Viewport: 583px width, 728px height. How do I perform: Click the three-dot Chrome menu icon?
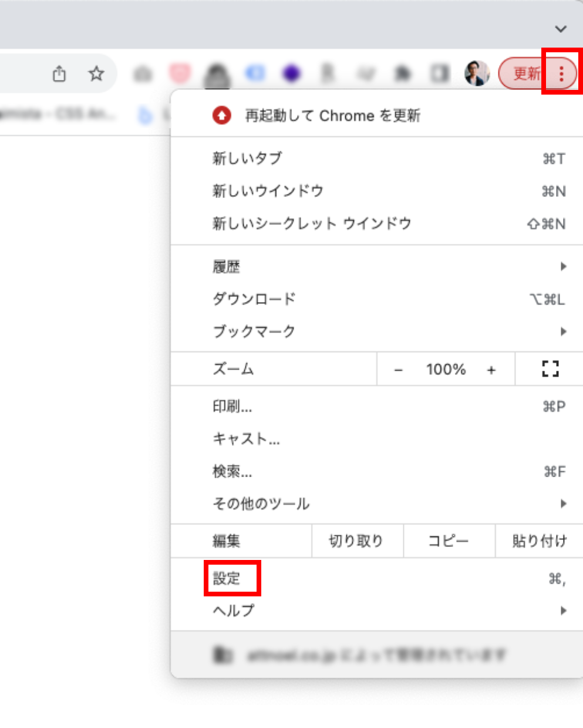[561, 73]
